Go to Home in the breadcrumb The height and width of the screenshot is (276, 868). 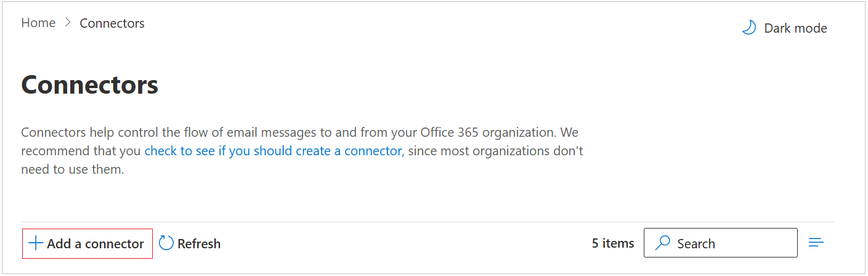[x=38, y=23]
